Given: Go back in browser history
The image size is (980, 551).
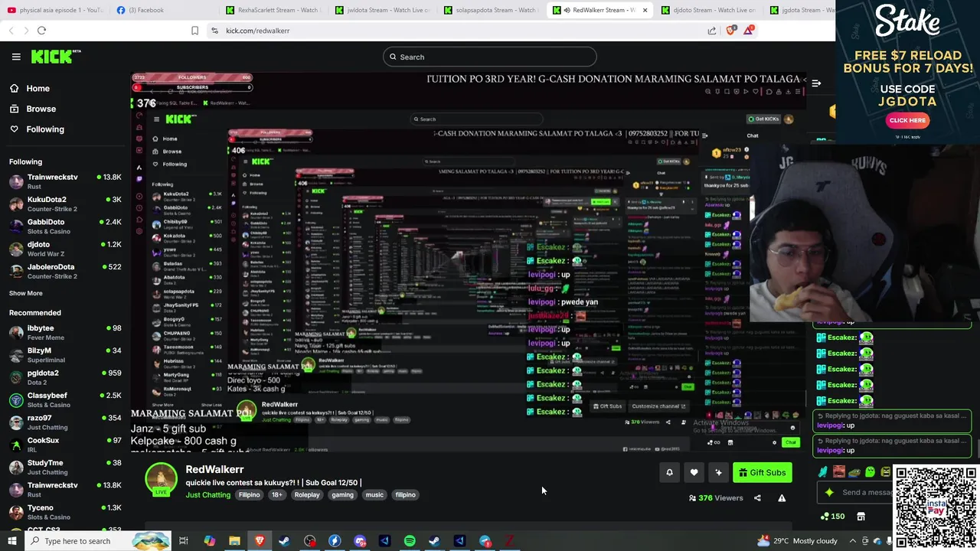Looking at the screenshot, I should [11, 31].
